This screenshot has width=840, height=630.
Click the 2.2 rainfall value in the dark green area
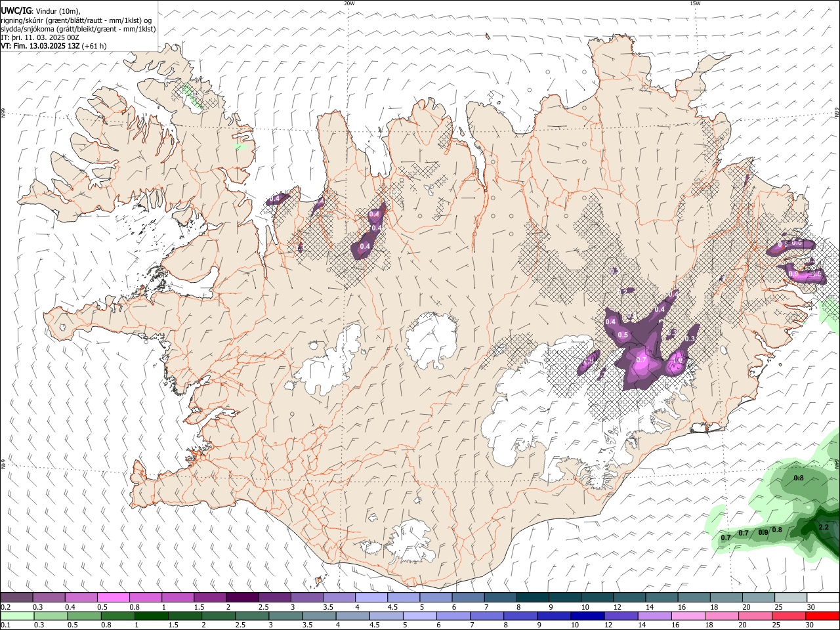click(x=825, y=527)
